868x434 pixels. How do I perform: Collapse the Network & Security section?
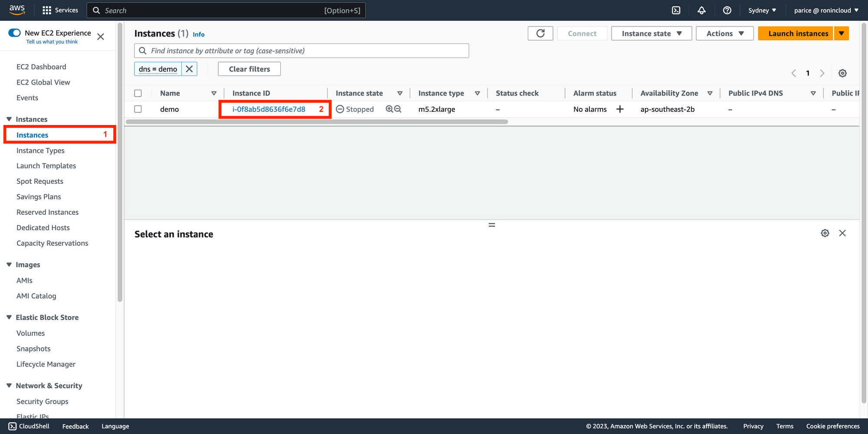pyautogui.click(x=9, y=385)
